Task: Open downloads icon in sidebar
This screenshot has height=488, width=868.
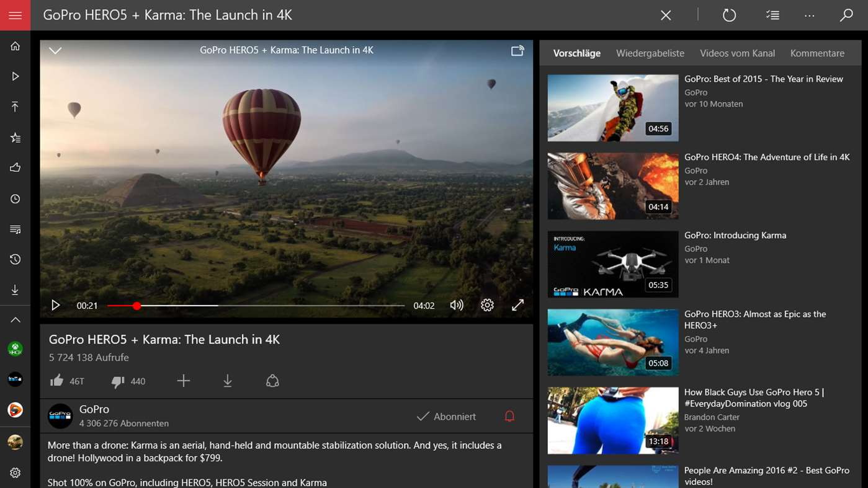Action: pos(16,290)
